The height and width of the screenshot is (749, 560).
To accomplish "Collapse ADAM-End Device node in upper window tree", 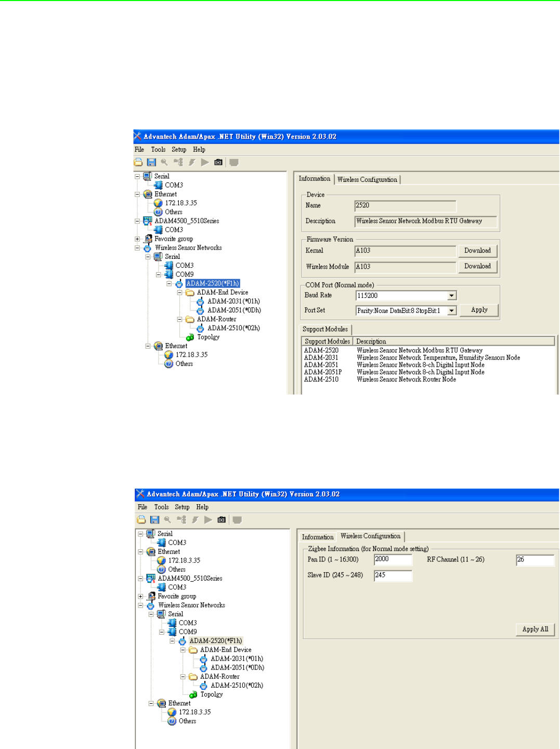I will 179,293.
